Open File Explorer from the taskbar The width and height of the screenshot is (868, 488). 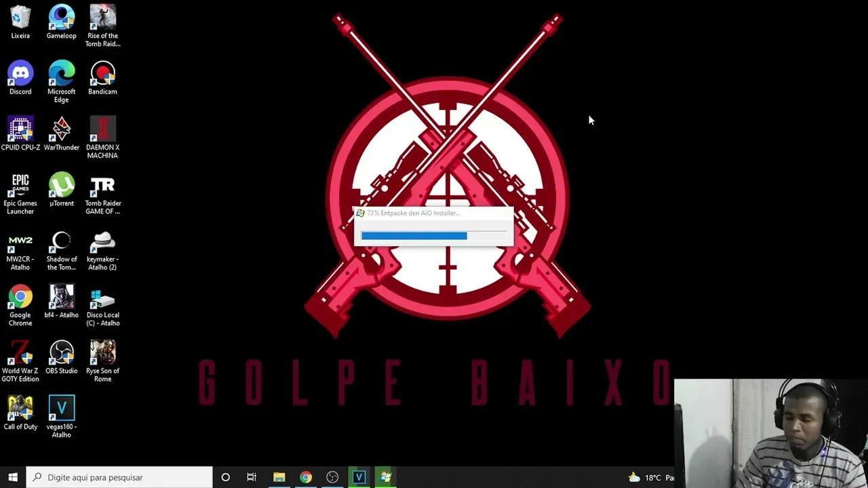point(279,477)
